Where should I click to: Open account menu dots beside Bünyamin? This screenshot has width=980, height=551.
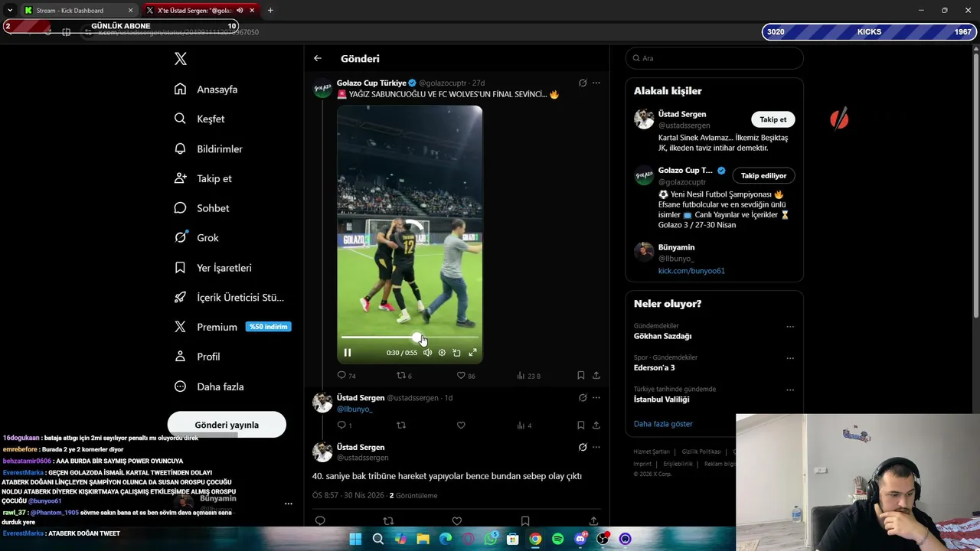pyautogui.click(x=289, y=504)
